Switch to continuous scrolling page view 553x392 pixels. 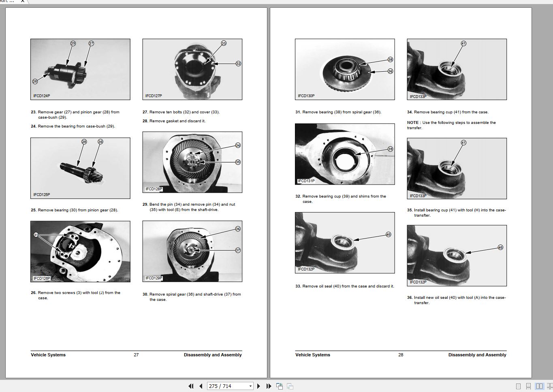pyautogui.click(x=528, y=386)
